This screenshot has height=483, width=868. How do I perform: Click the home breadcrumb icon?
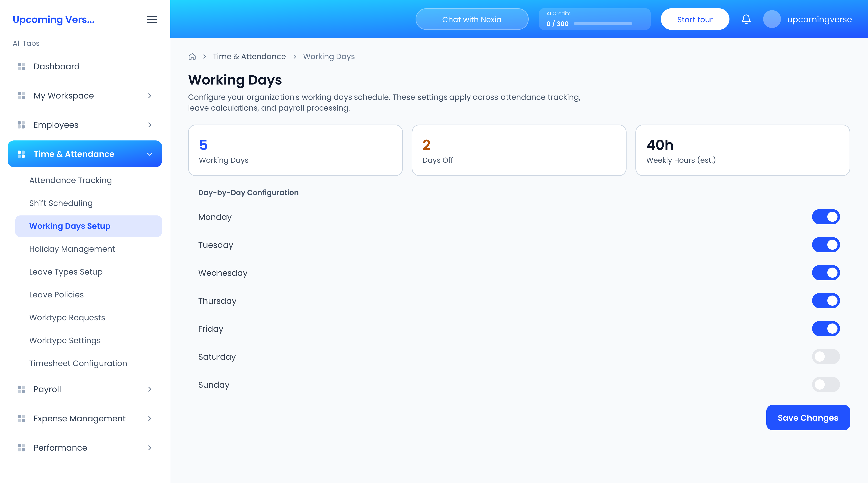pos(192,57)
